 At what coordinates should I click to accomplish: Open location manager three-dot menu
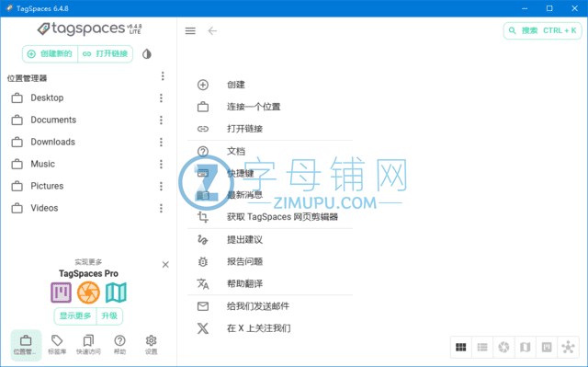point(163,76)
